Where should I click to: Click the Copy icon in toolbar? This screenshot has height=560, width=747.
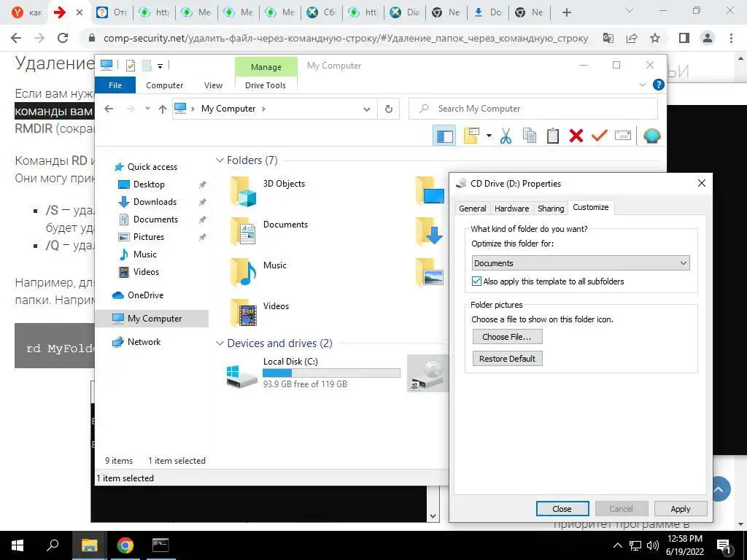(530, 136)
